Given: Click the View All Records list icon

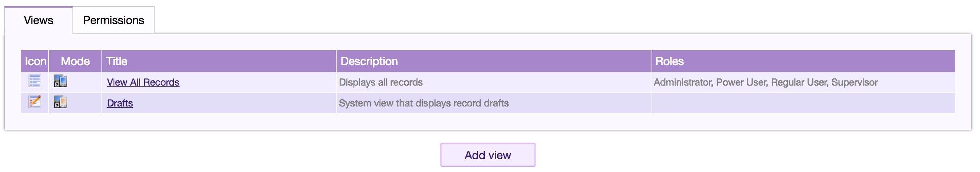Looking at the screenshot, I should tap(35, 81).
